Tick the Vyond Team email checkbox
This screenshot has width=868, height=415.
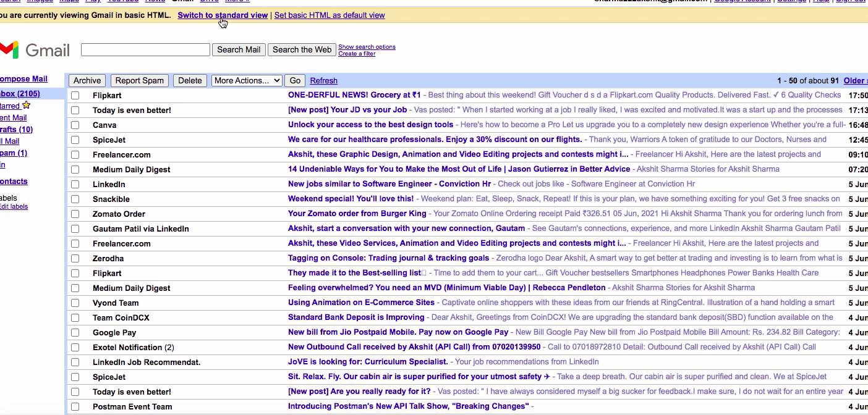click(75, 303)
